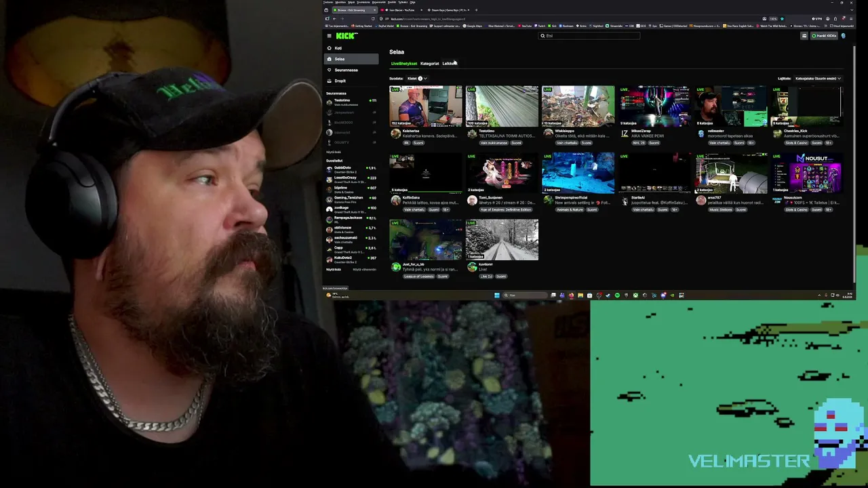Click the green KICK logo
Screen dimensions: 868x488
coord(346,36)
